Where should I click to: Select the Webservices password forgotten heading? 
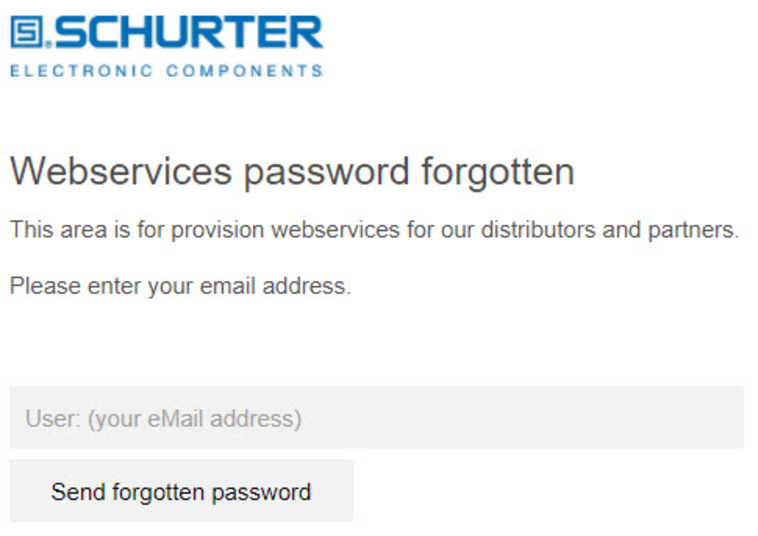292,172
